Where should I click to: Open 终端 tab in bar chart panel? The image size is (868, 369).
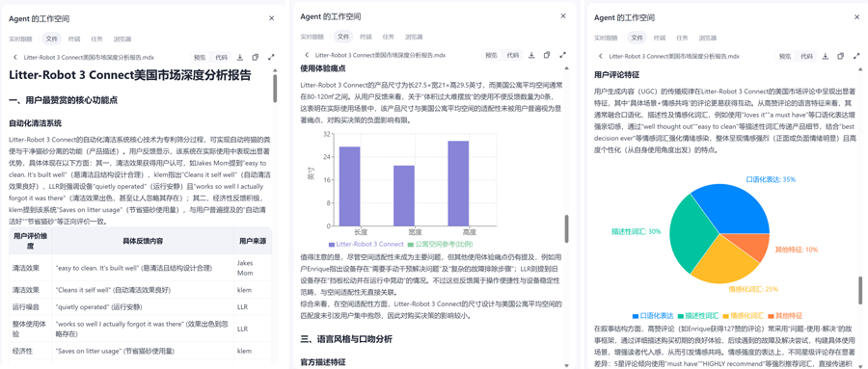click(x=366, y=37)
